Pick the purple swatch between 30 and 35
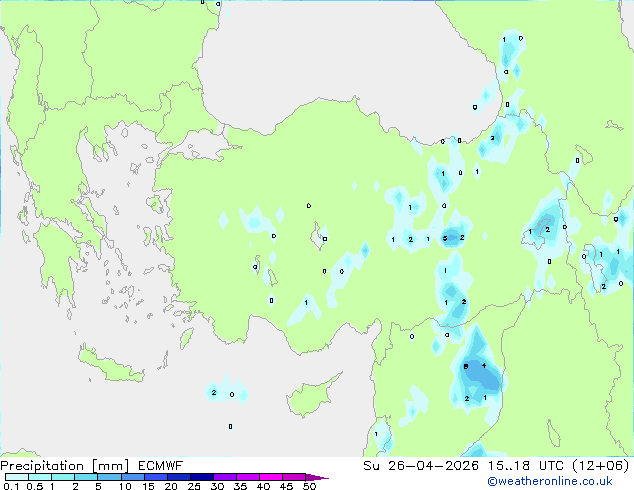Viewport: 634px width, 490px height. tap(225, 477)
